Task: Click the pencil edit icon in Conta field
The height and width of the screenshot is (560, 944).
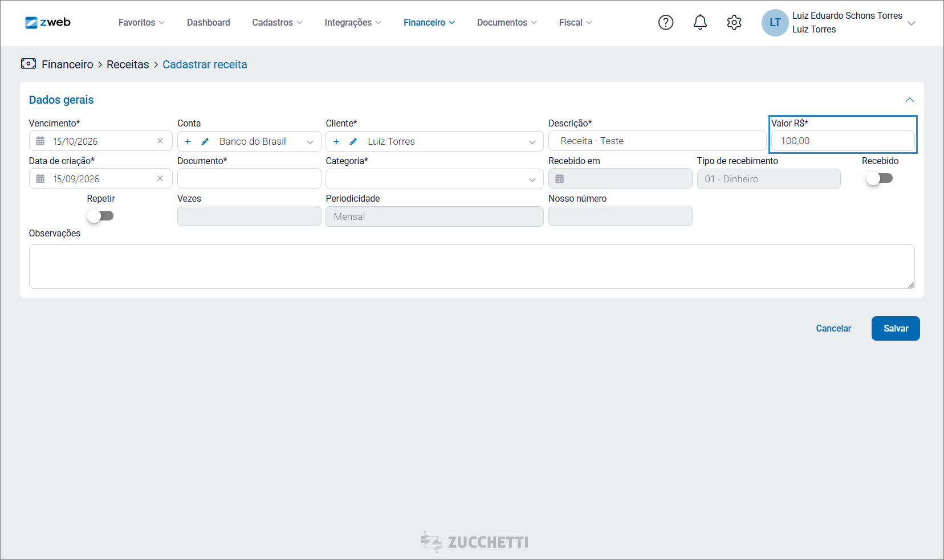Action: (205, 141)
